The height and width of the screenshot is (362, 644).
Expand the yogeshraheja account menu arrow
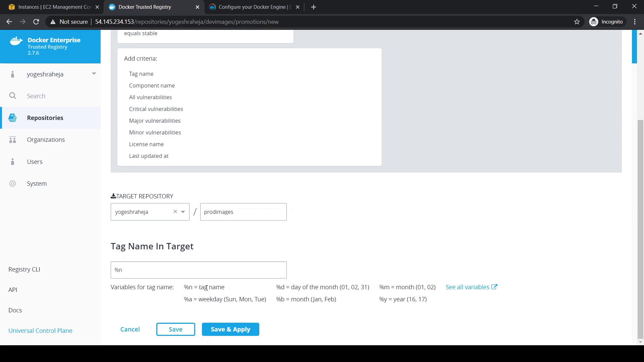pos(94,74)
